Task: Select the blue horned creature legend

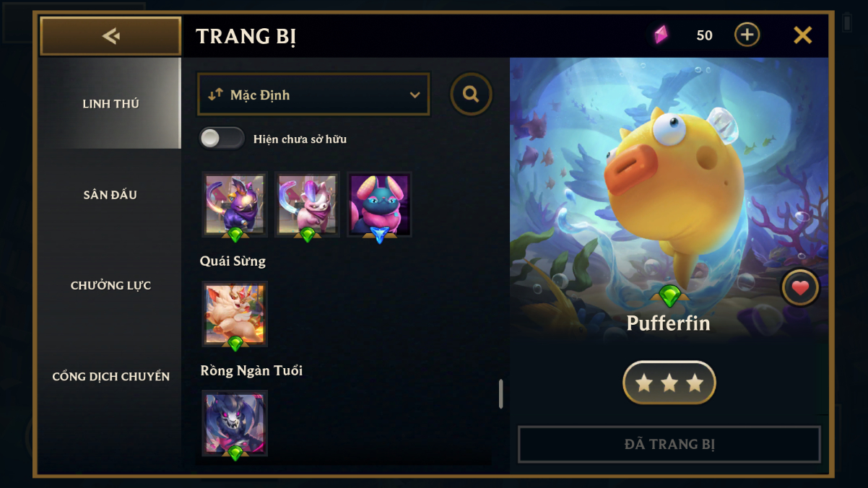Action: [x=379, y=205]
